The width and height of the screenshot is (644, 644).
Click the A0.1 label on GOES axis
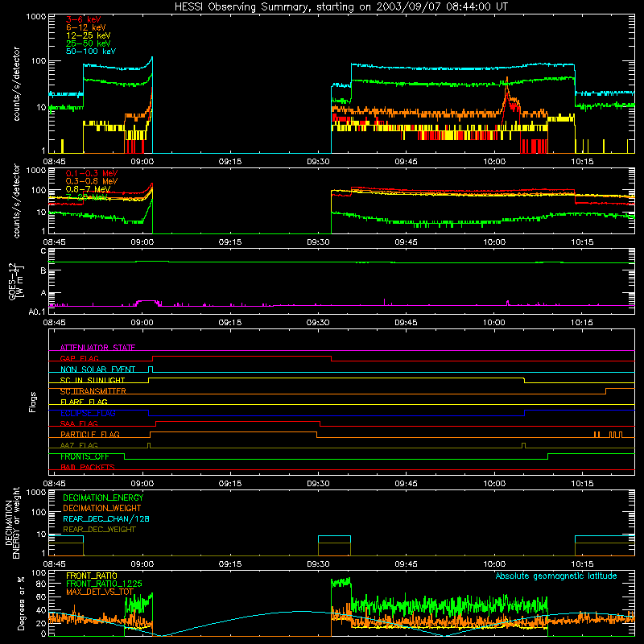point(37,312)
